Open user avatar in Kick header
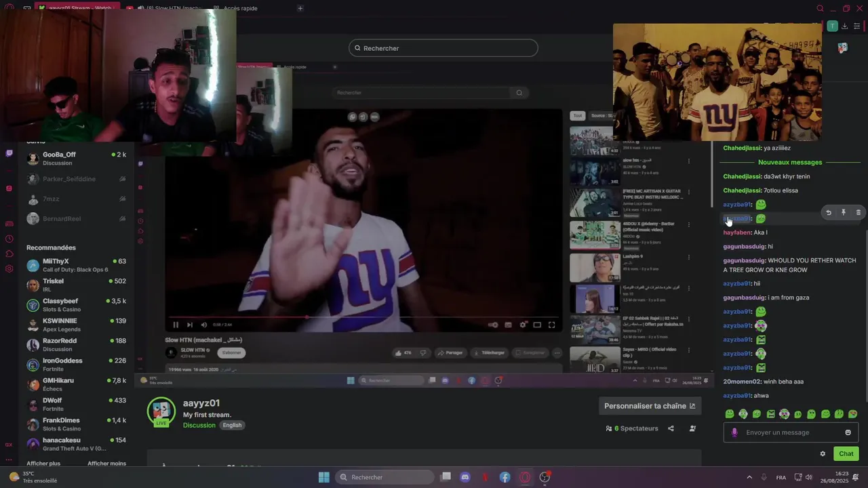 pyautogui.click(x=842, y=48)
